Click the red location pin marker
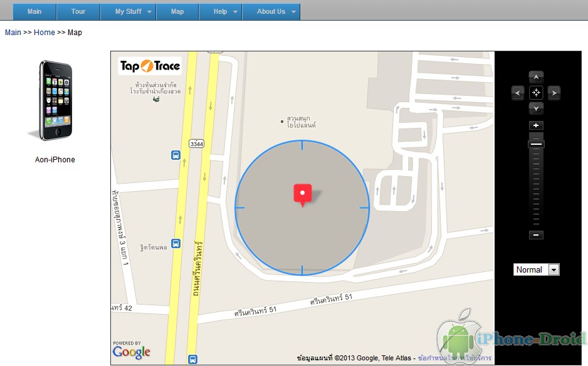Viewport: 588px width, 366px height. 303,195
